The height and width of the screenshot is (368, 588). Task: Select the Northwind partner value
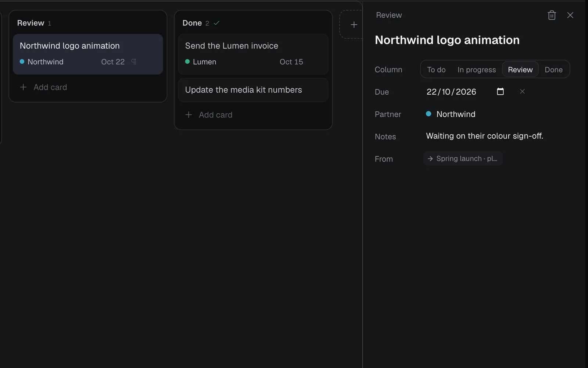coord(451,114)
